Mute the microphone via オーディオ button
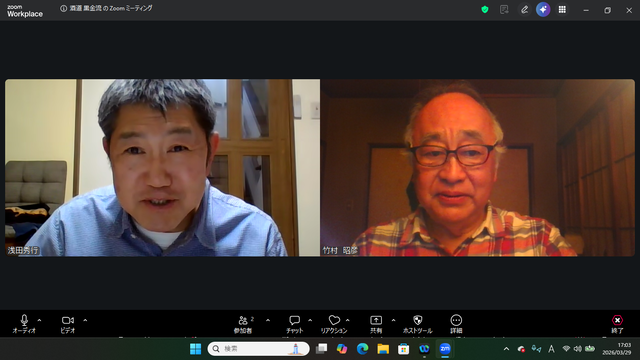The height and width of the screenshot is (360, 640). click(24, 324)
